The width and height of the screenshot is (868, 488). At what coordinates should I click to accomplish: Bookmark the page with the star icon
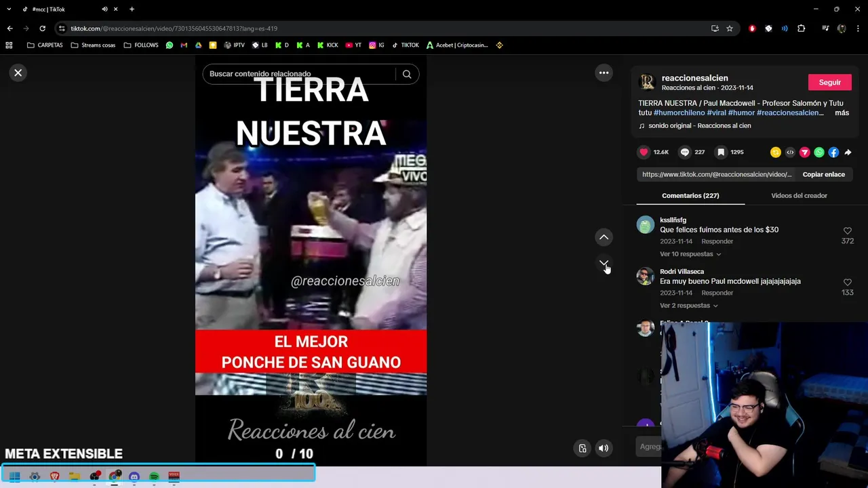(x=730, y=28)
